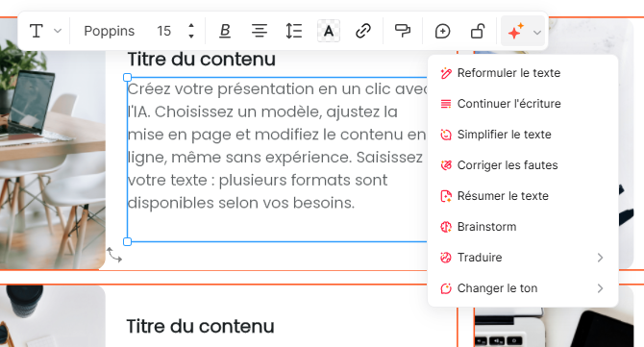Screen dimensions: 644x347
Task: Select Reformuler le texte
Action: [x=523, y=73]
